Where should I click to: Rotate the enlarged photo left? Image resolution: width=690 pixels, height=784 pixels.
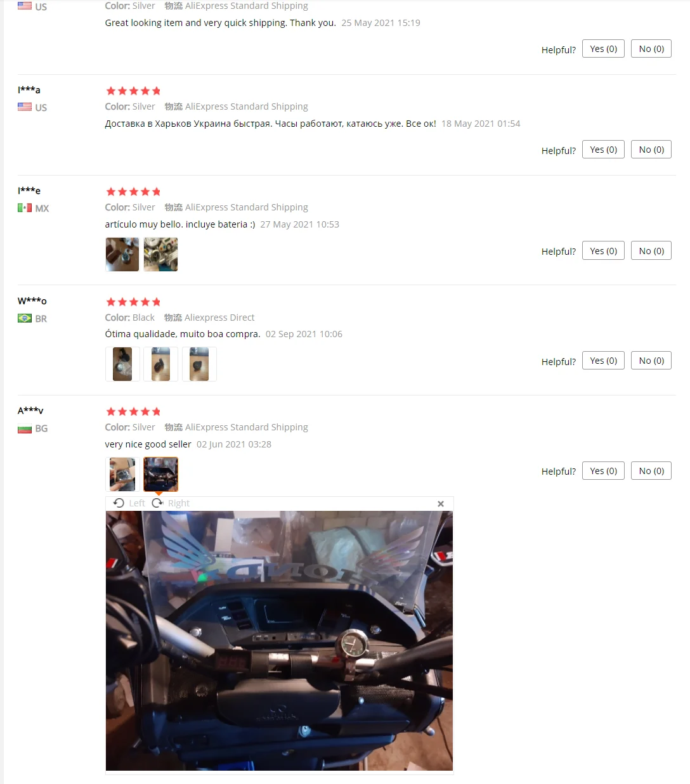(x=129, y=503)
